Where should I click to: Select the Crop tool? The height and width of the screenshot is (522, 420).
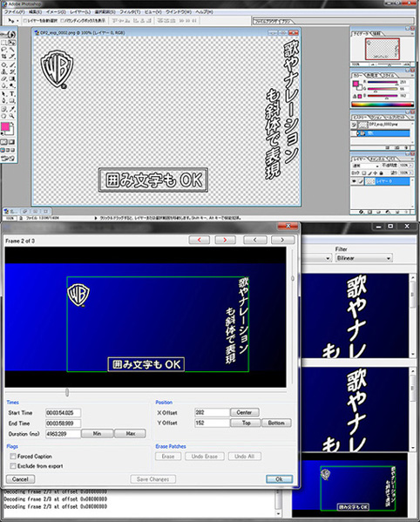pyautogui.click(x=3, y=57)
